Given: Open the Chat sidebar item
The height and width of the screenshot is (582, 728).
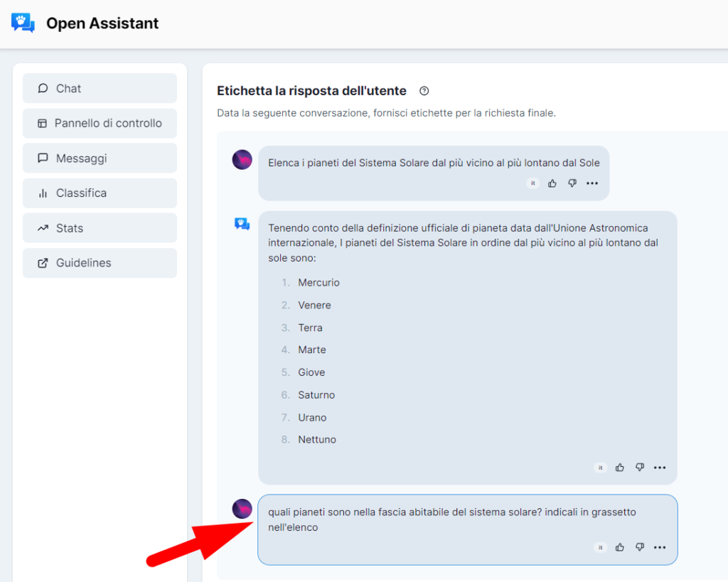Looking at the screenshot, I should point(100,88).
